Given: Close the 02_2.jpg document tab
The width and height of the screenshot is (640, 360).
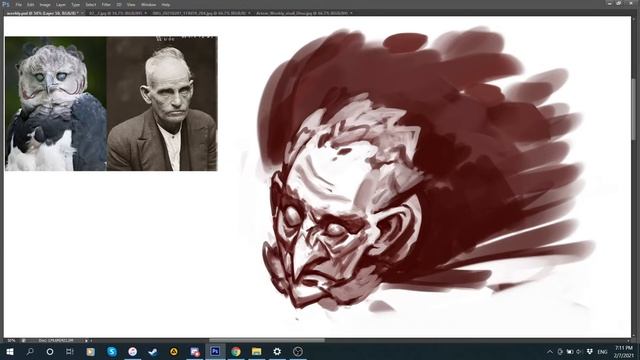Looking at the screenshot, I should (x=146, y=13).
